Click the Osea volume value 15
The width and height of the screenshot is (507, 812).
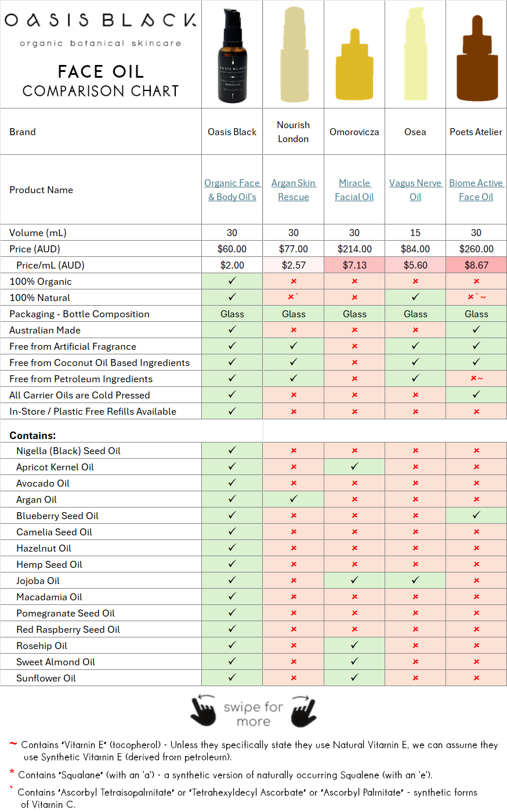[x=415, y=233]
